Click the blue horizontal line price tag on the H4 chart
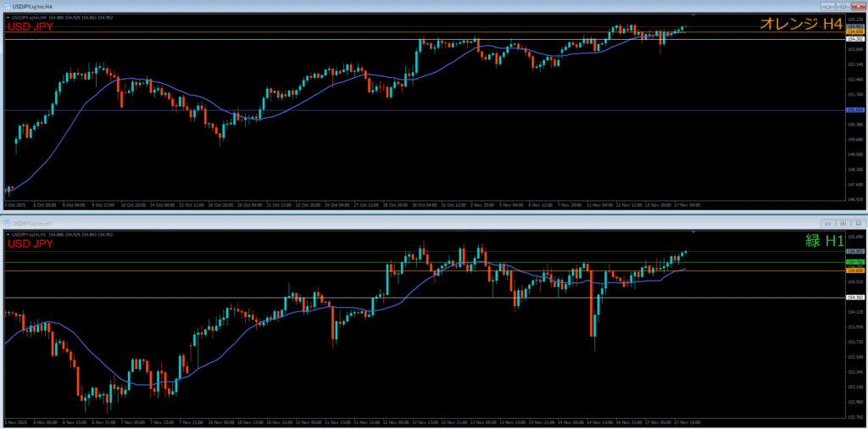868x429 pixels. point(855,110)
